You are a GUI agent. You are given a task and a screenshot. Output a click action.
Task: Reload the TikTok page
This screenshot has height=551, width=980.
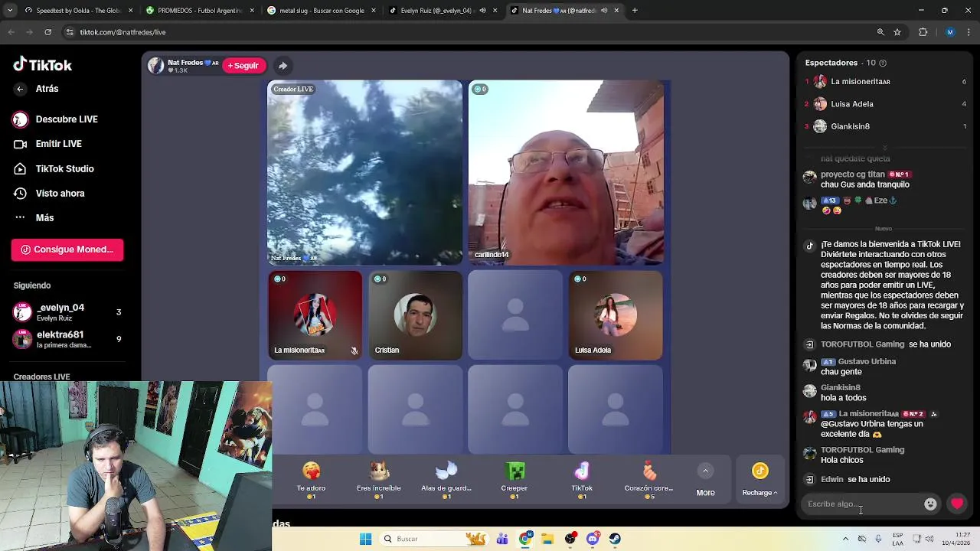[x=48, y=32]
